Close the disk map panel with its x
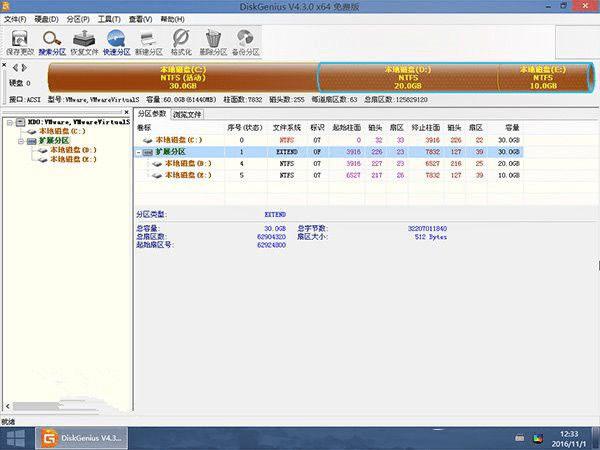This screenshot has width=600, height=450. tap(4, 65)
